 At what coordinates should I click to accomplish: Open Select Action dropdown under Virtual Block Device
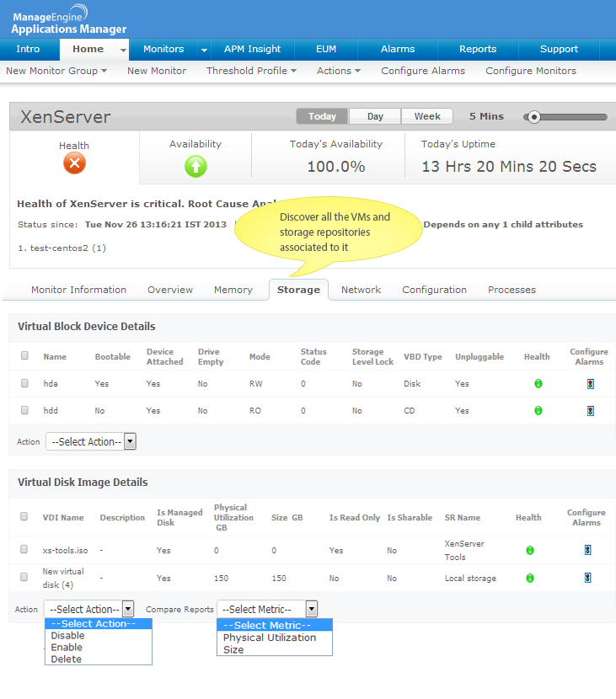pyautogui.click(x=91, y=442)
